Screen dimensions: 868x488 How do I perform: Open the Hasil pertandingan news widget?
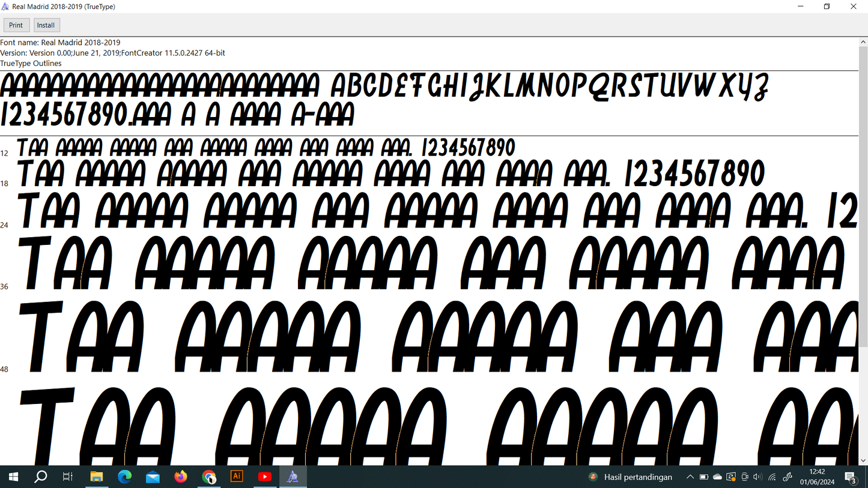[630, 477]
